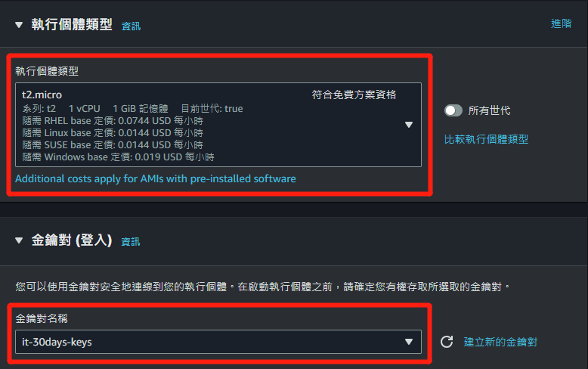Open the it-30days-keys dropdown arrow
Image resolution: width=588 pixels, height=369 pixels.
409,342
